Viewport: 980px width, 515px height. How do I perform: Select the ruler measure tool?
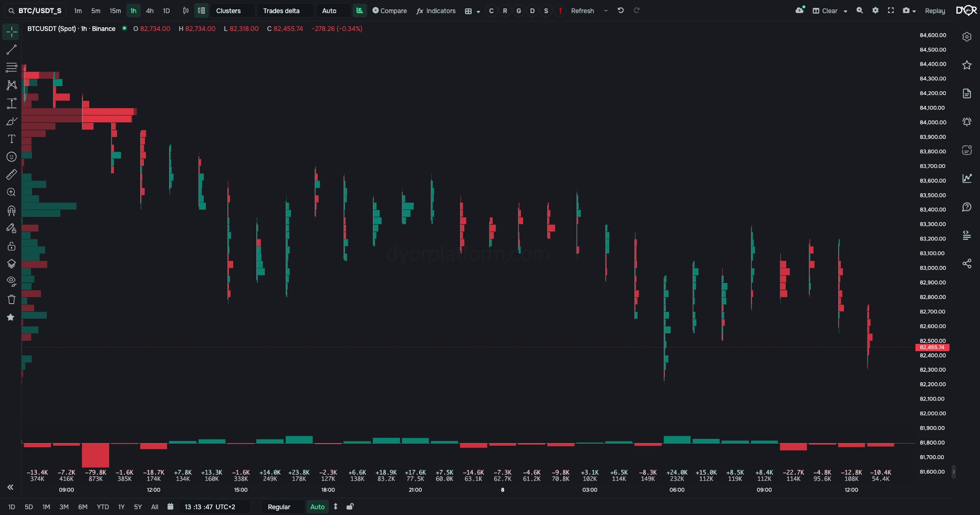(x=11, y=174)
